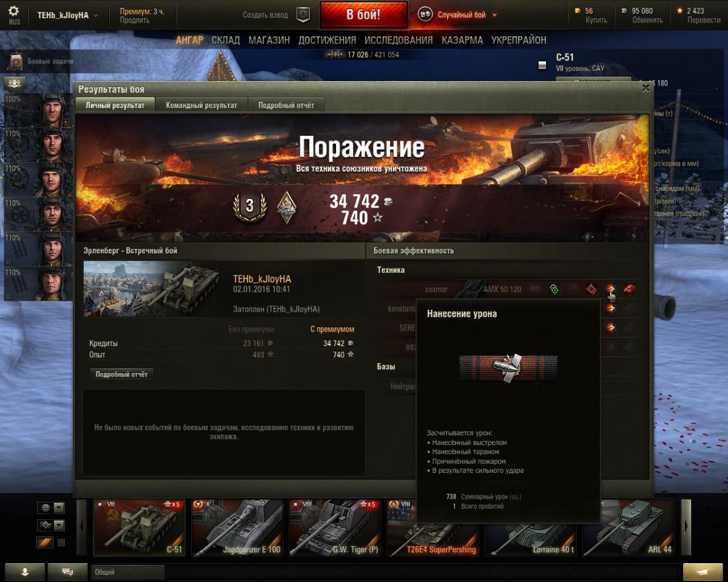Expand the nation filter dropdown
The height and width of the screenshot is (582, 728).
pos(51,507)
